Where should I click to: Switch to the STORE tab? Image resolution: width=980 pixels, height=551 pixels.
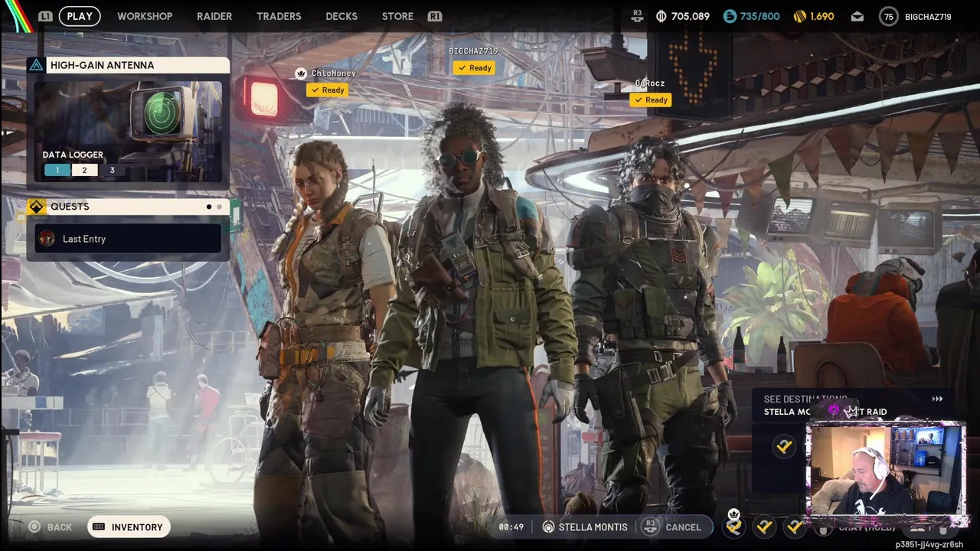[397, 16]
